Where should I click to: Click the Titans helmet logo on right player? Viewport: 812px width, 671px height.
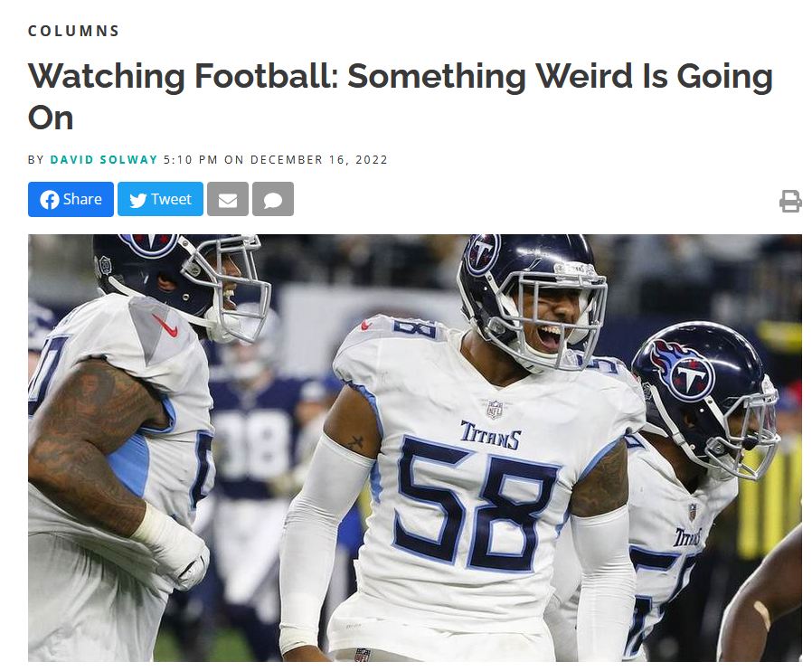click(x=683, y=369)
